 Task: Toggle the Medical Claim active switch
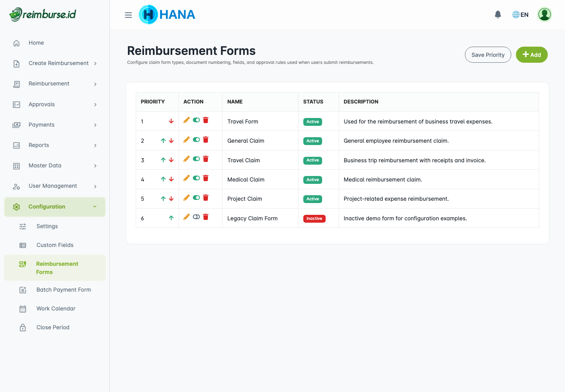196,178
